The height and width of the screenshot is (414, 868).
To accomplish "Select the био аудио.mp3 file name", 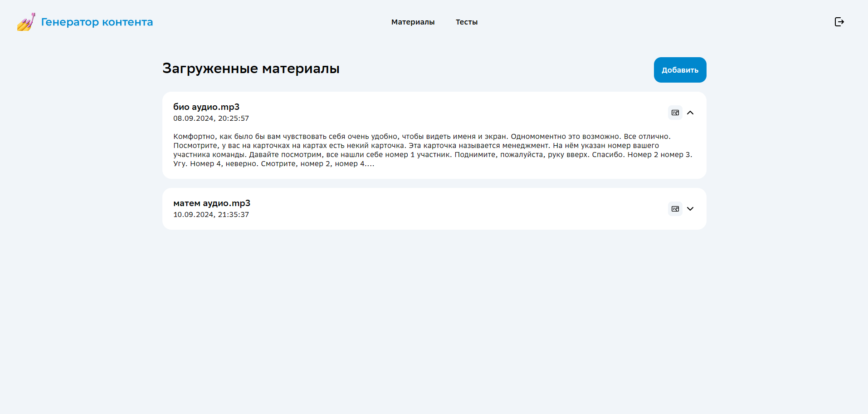I will tap(206, 107).
